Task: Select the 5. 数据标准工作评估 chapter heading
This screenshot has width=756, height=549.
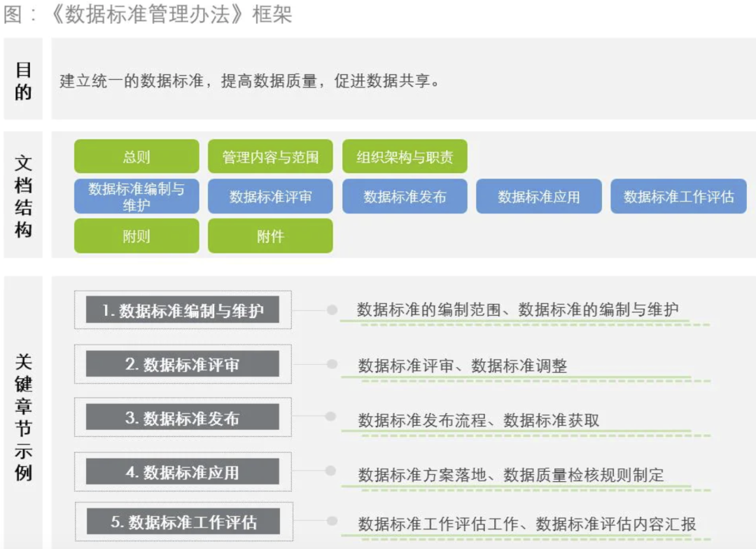Action: (x=183, y=521)
